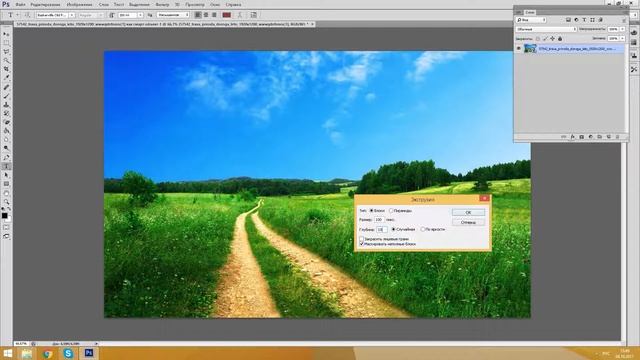Image resolution: width=640 pixels, height=360 pixels.
Task: Toggle the layer filtering switch in Layers panel
Action: click(x=624, y=20)
